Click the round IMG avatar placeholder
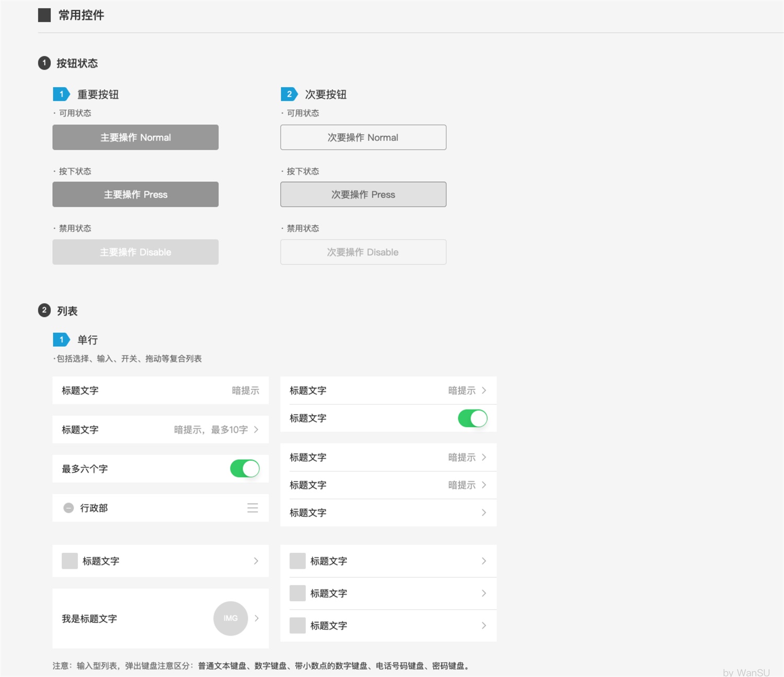Screen dimensions: 784x677 click(x=230, y=618)
